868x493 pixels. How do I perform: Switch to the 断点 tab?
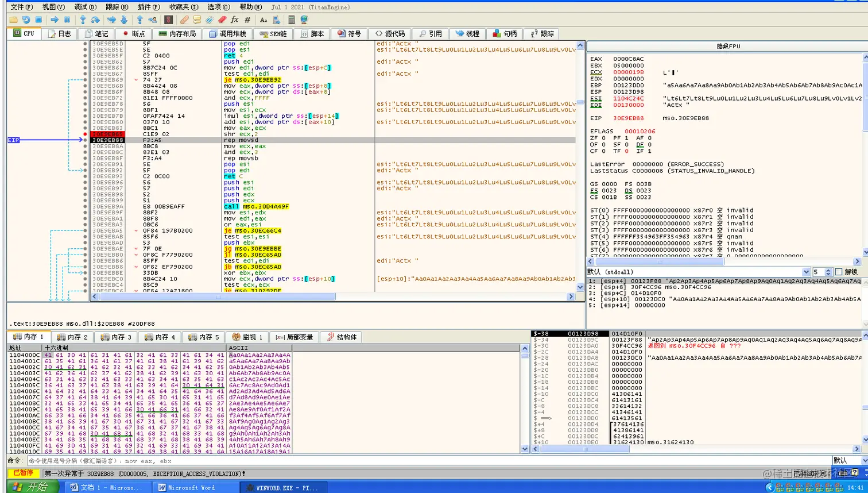[x=134, y=33]
